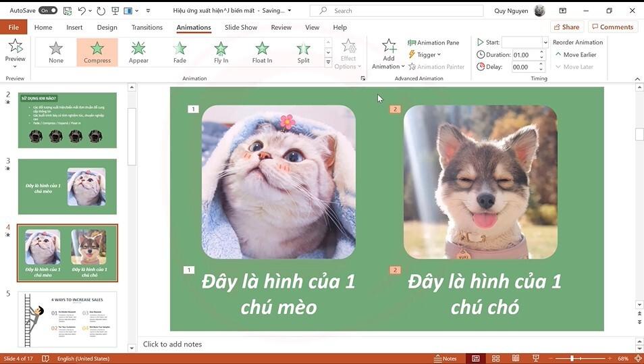Click the Comments button
Screen dimensions: 644x364
pyautogui.click(x=613, y=27)
